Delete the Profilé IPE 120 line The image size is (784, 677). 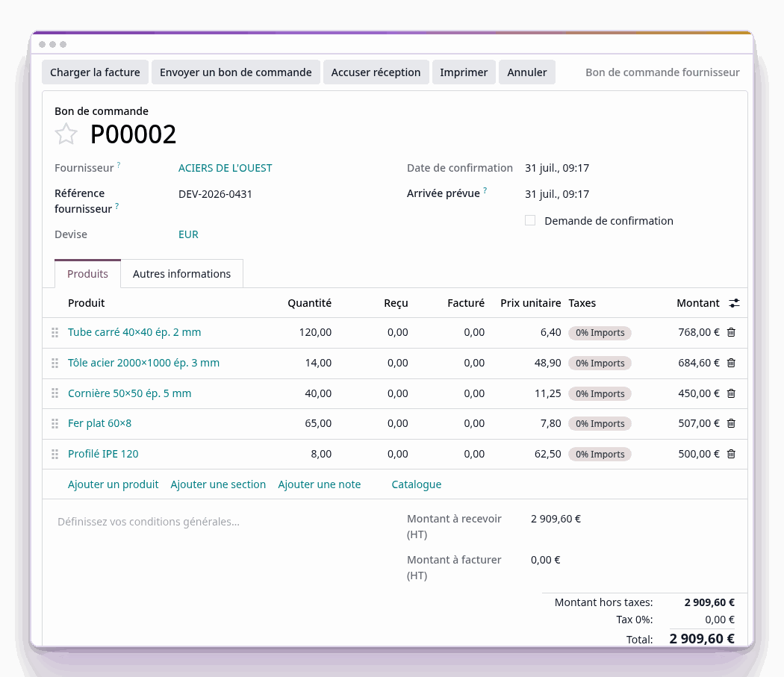[x=731, y=454]
